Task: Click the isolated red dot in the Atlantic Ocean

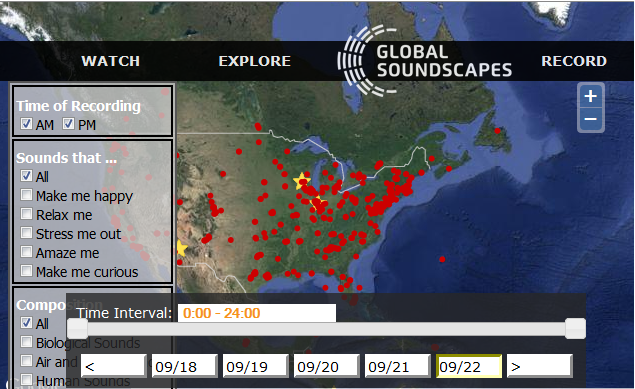Action: pyautogui.click(x=442, y=259)
